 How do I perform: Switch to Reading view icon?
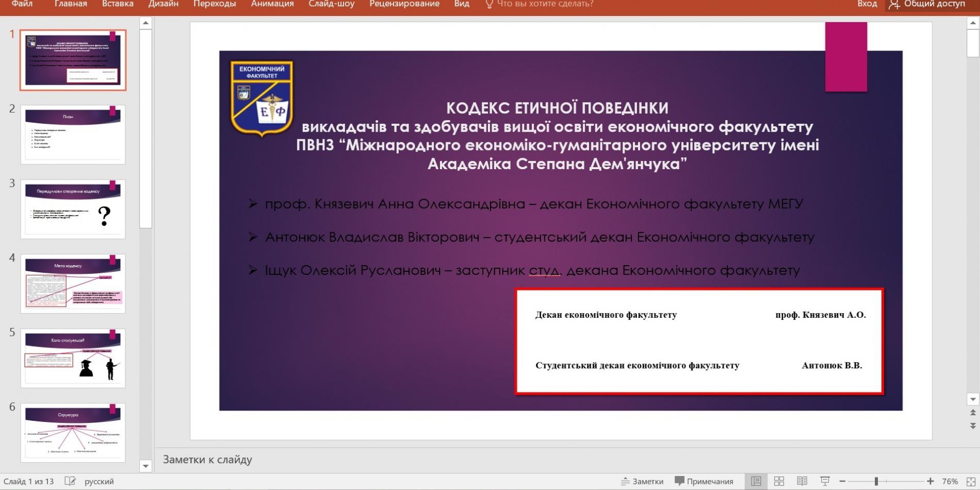tap(802, 481)
